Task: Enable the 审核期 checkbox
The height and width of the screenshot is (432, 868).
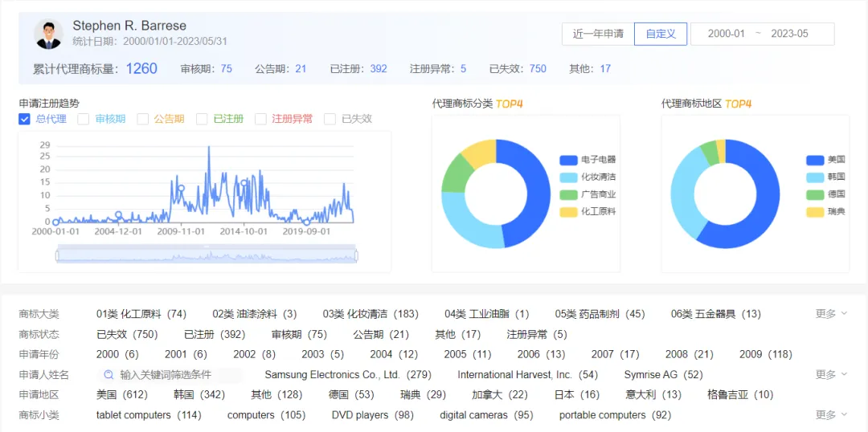Action: tap(83, 119)
